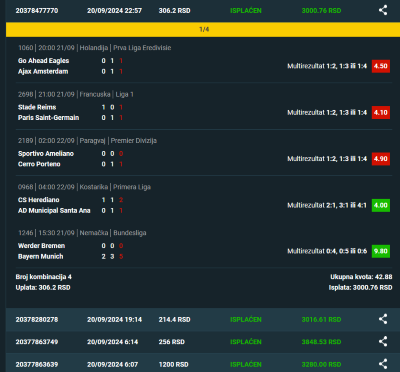Screen dimensions: 400x372
Task: Select Paris Saint-Germain team name
Action: tap(48, 118)
